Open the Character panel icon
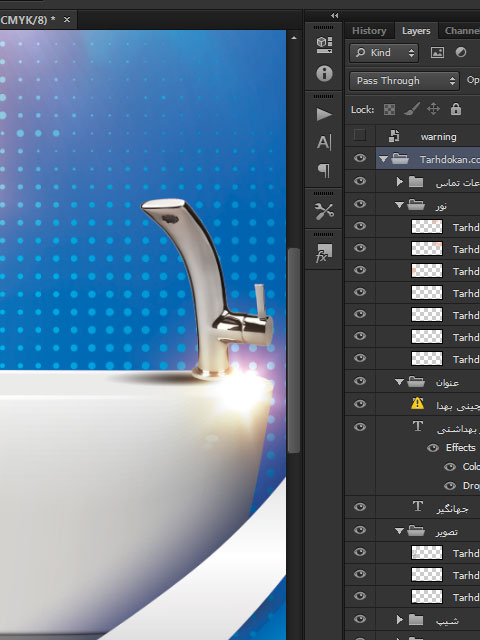Screen dimensions: 480x640 click(324, 142)
